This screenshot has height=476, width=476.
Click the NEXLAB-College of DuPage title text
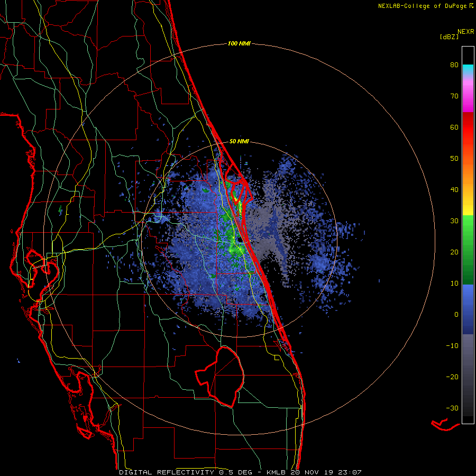tap(423, 6)
